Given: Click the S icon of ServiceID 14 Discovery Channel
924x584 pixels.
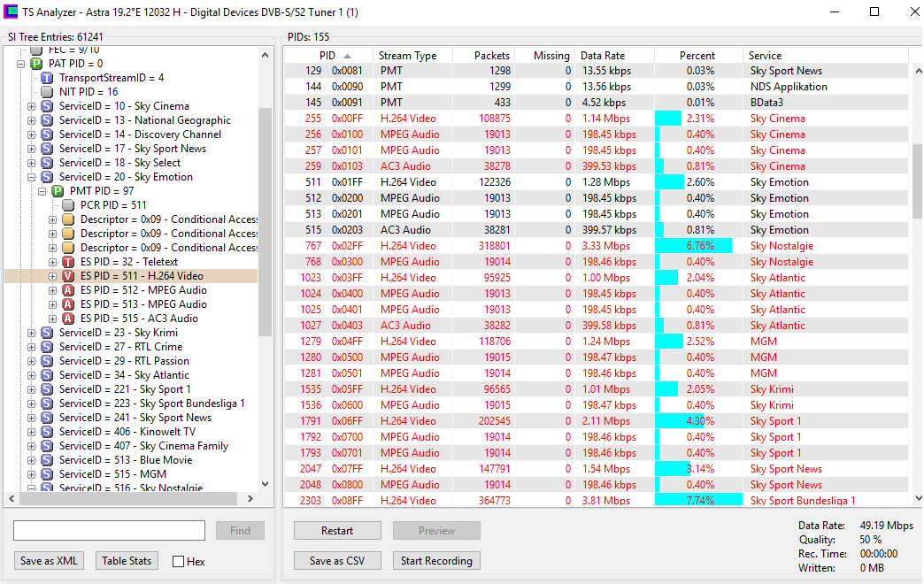Looking at the screenshot, I should coord(47,134).
